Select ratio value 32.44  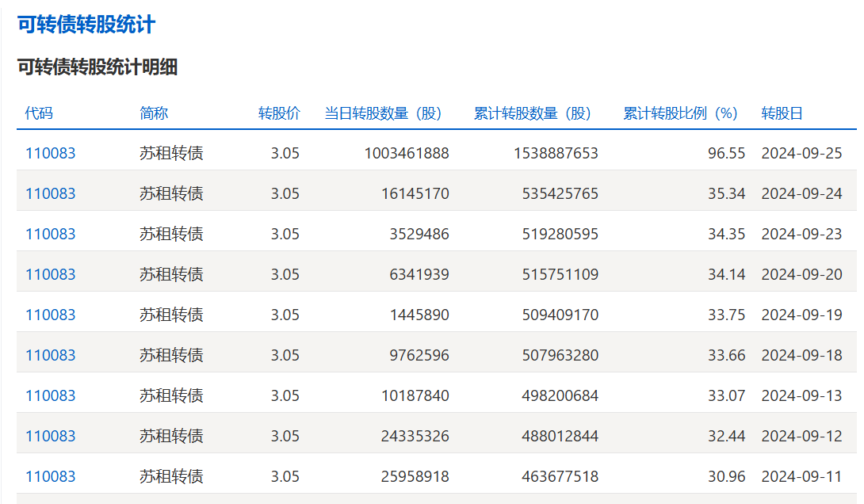(727, 436)
